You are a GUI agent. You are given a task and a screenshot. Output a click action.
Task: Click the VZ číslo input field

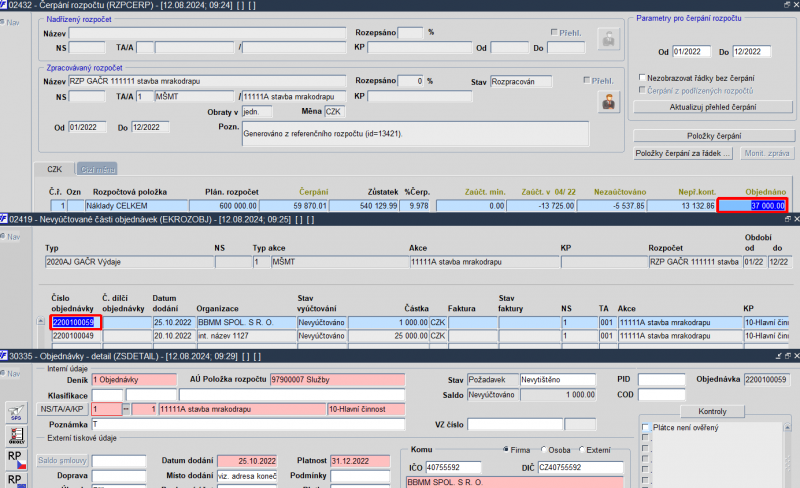pos(515,424)
